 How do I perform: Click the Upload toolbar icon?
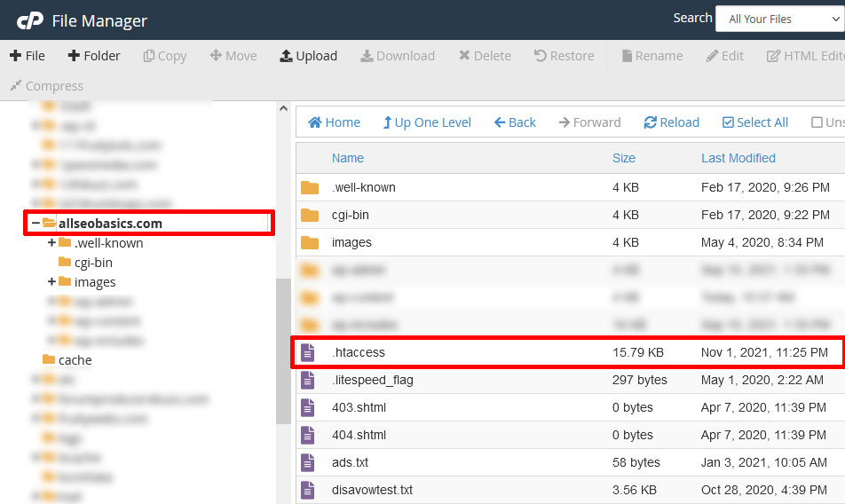[287, 56]
